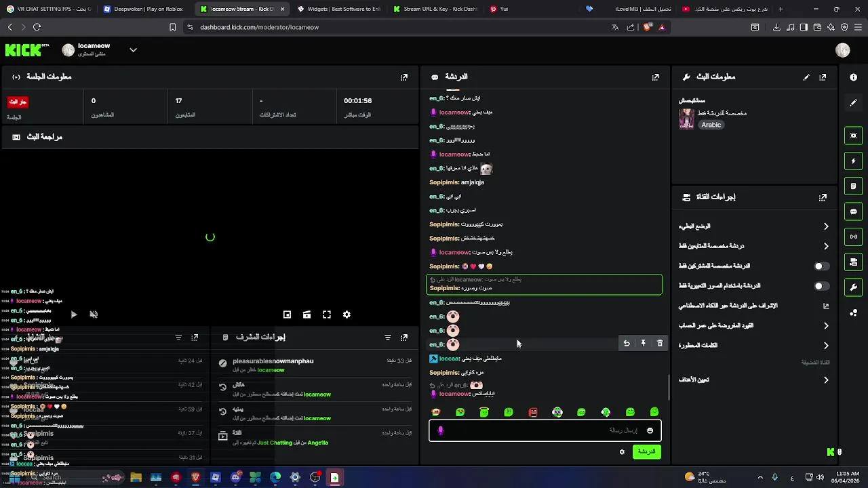Unmute the stream preview audio

click(94, 314)
